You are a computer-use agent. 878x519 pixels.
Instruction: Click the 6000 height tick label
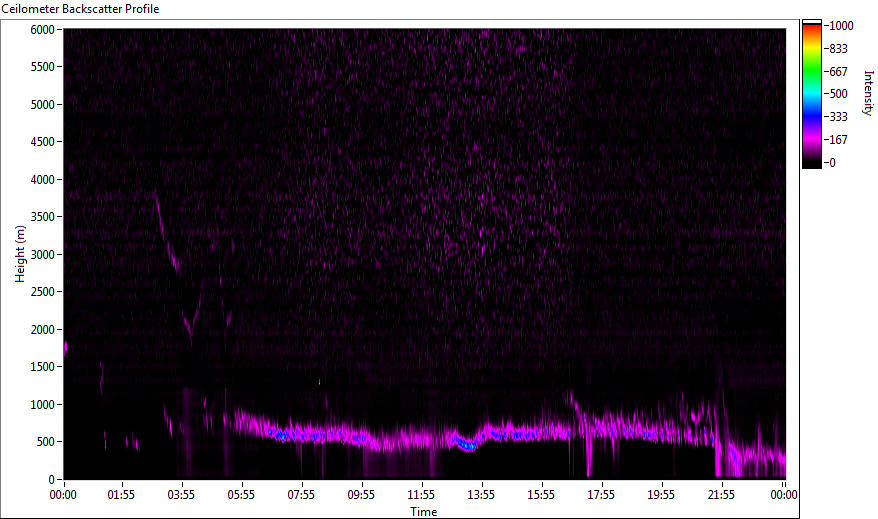(43, 30)
